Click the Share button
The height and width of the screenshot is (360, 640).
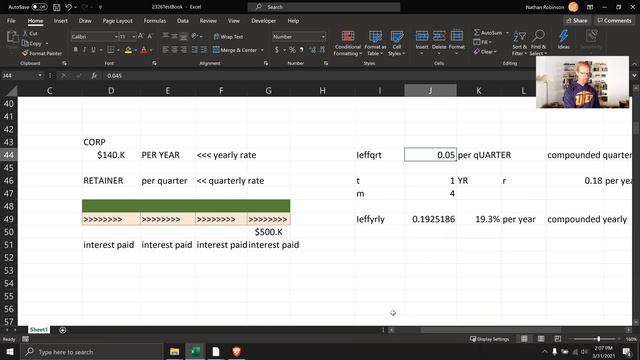click(577, 20)
